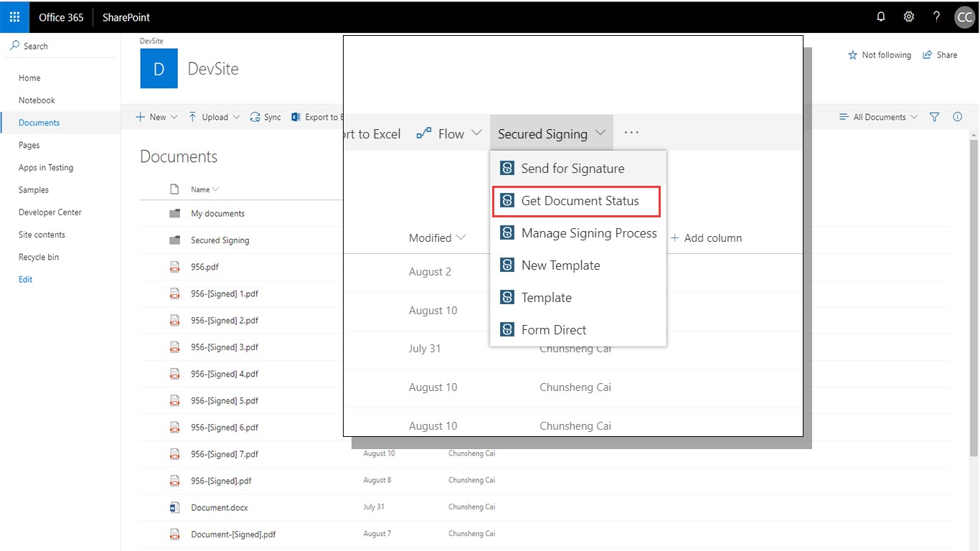Expand the Secured Signing dropdown

click(552, 133)
